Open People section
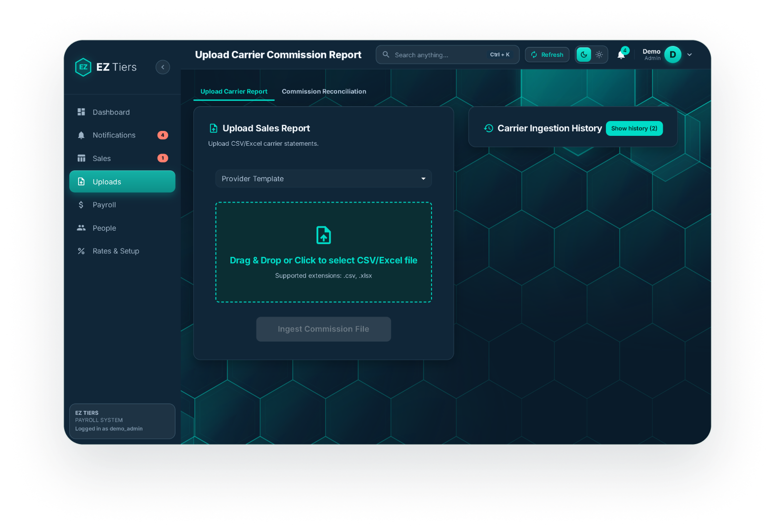Viewport: 775px width, 532px height. tap(122, 228)
